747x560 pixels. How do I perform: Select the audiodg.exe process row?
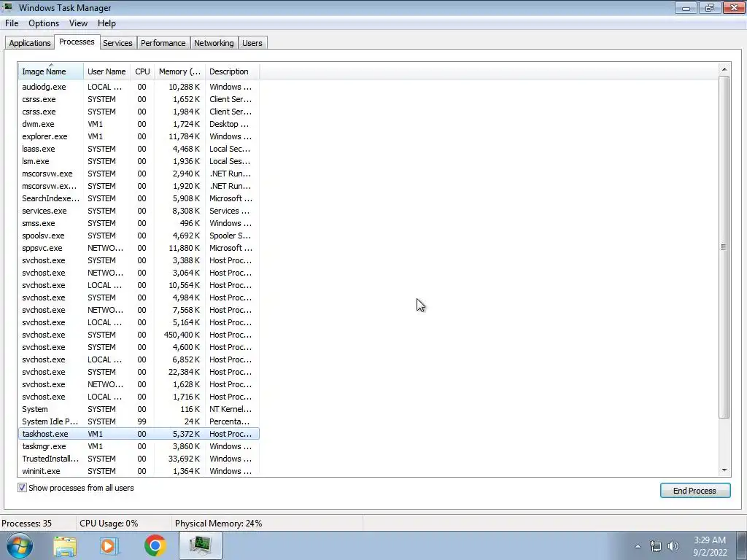pyautogui.click(x=139, y=87)
